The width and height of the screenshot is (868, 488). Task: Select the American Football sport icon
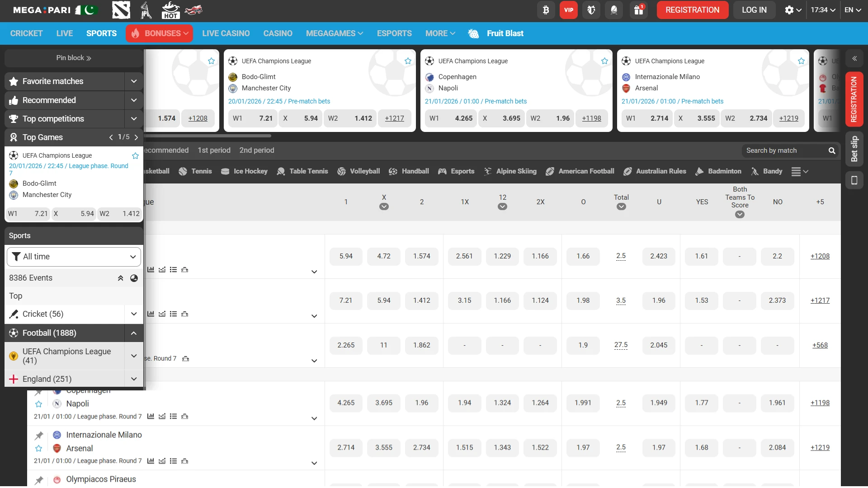pos(550,171)
